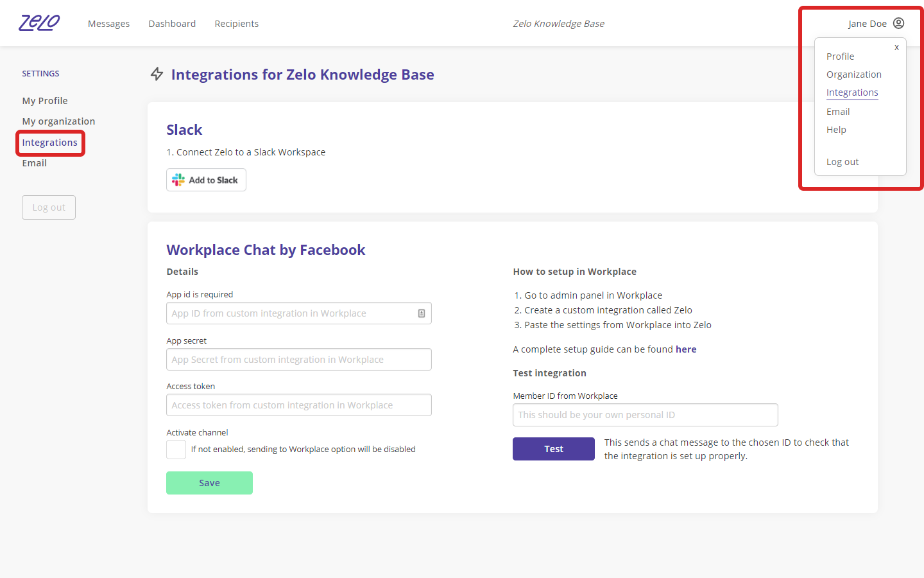Viewport: 924px width, 578px height.
Task: Click the SETTINGS sidebar header
Action: [x=40, y=74]
